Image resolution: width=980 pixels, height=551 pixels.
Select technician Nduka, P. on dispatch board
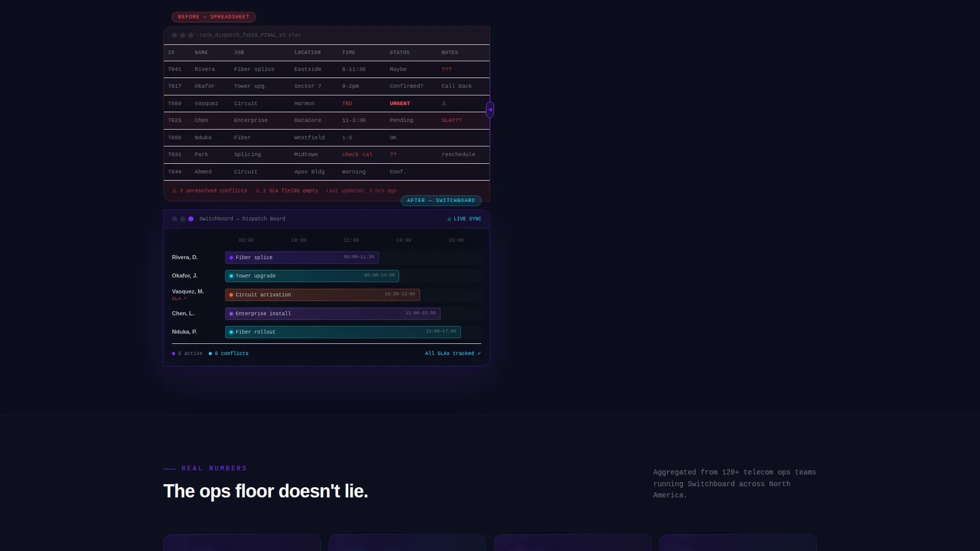coord(184,332)
